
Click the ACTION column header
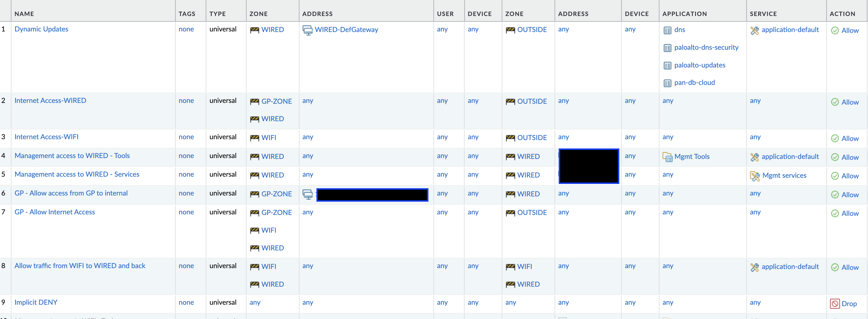click(x=842, y=14)
